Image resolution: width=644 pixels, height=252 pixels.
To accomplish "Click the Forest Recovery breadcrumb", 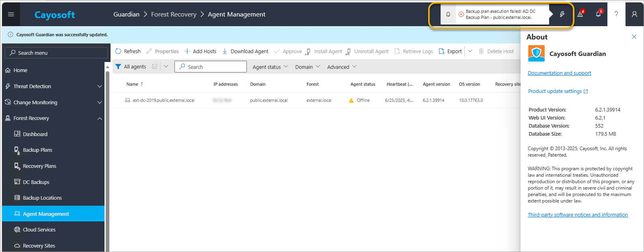I will (x=174, y=14).
